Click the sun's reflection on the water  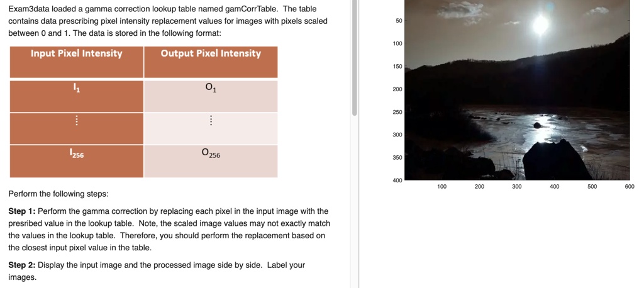click(x=538, y=125)
